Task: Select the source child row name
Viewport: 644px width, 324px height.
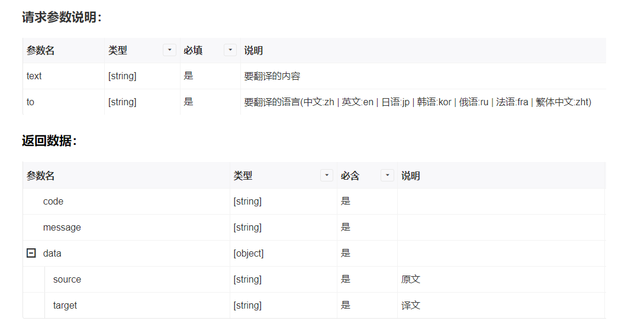Action: [x=67, y=279]
